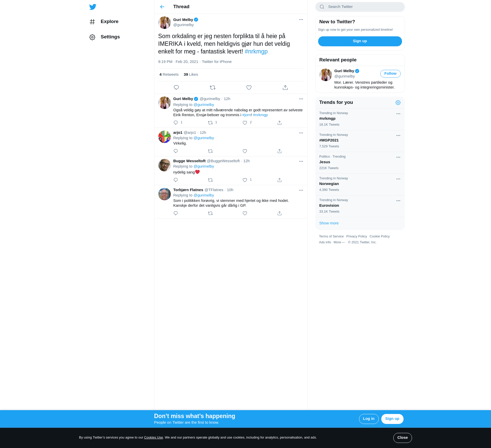Open more options on Bugge Wesseltoft's reply
This screenshot has height=448, width=491.
tap(301, 161)
